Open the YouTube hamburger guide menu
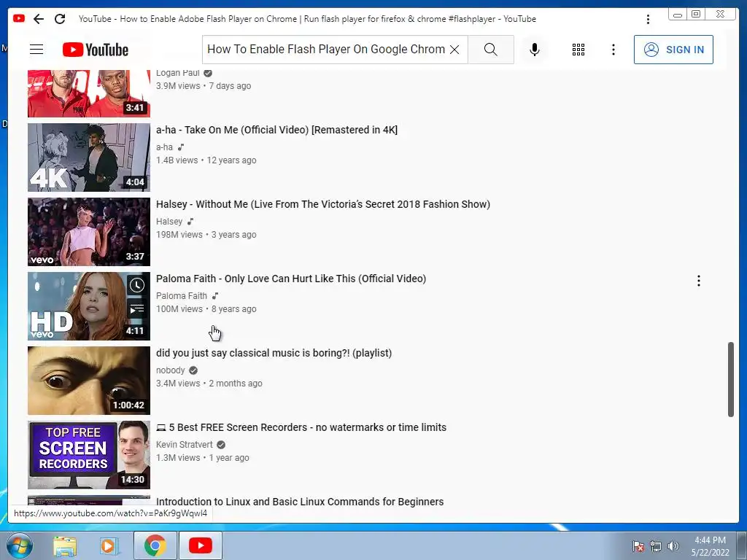This screenshot has height=560, width=747. click(x=36, y=50)
